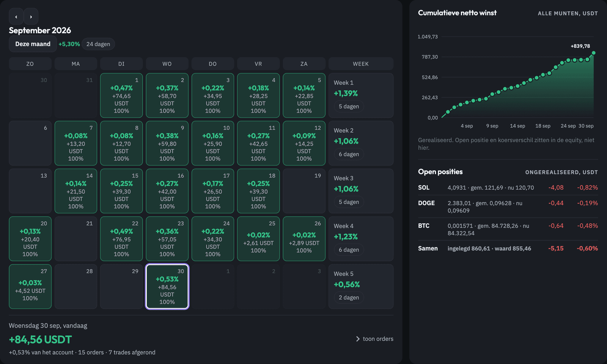Click the Samen totals row
607x364 pixels.
coord(508,248)
